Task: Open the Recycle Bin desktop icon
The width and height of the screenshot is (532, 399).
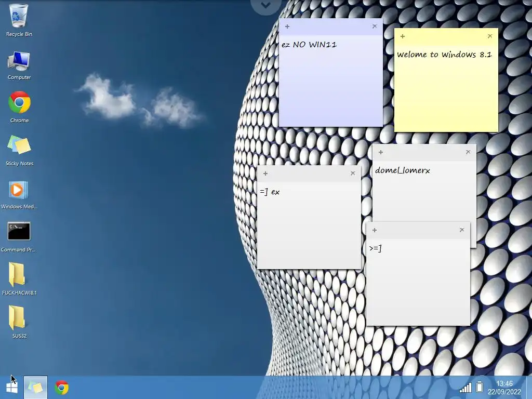Action: [x=19, y=20]
